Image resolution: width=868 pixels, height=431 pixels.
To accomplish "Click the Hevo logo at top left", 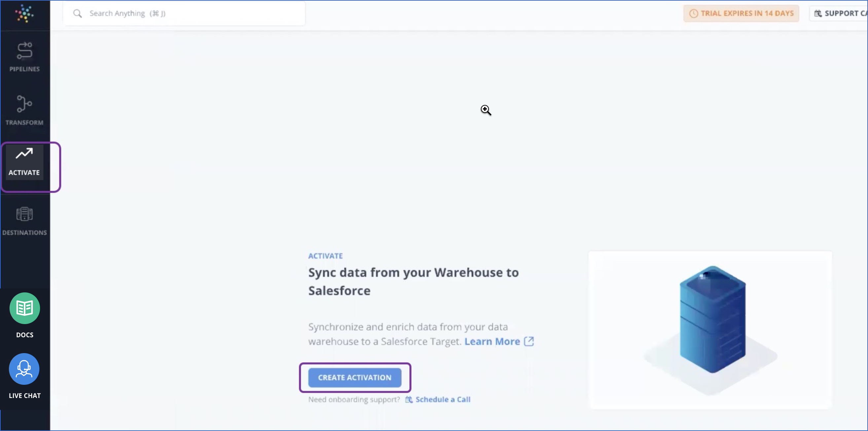I will [x=24, y=14].
